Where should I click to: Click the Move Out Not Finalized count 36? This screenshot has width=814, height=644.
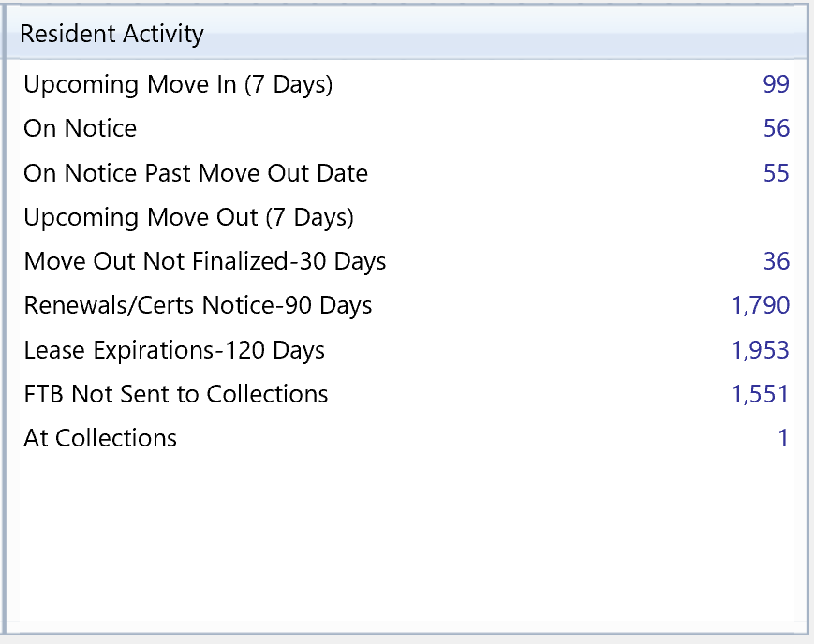pyautogui.click(x=776, y=261)
